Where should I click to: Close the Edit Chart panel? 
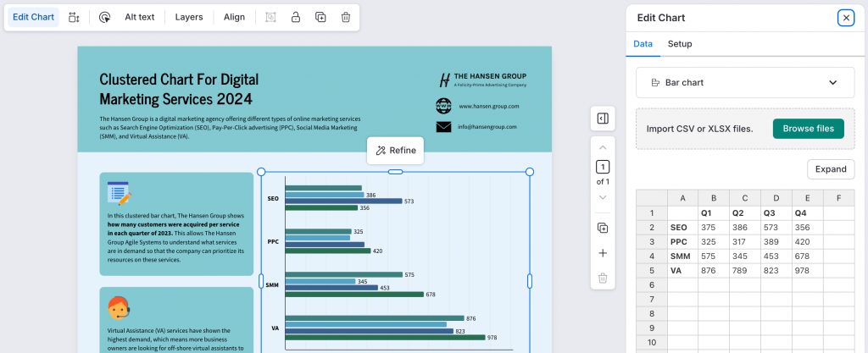846,18
